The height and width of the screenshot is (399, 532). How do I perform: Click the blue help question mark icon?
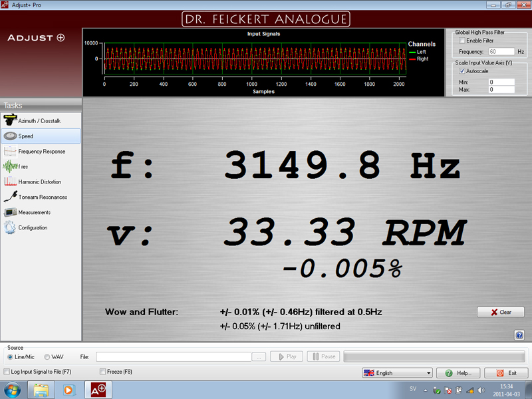point(519,334)
